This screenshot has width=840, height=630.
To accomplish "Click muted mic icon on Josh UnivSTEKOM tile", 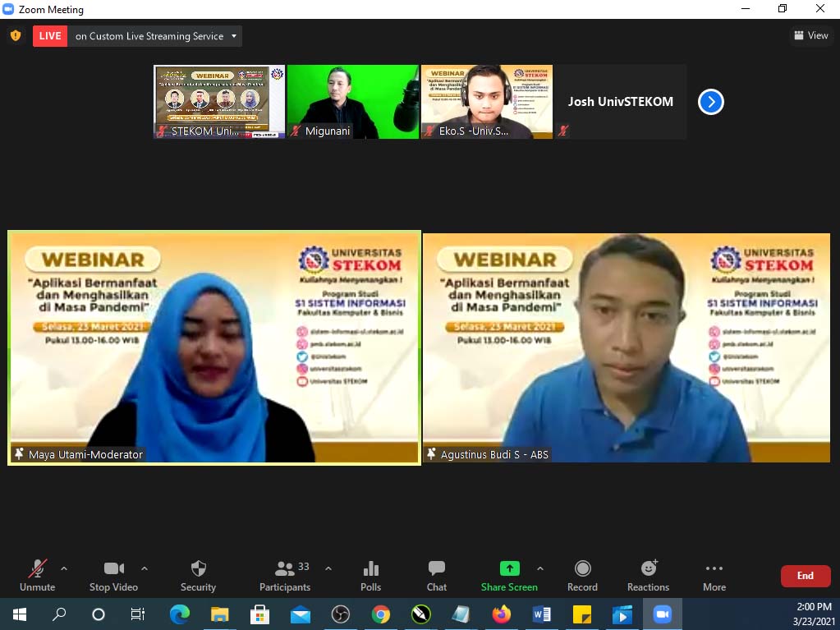I will point(562,130).
